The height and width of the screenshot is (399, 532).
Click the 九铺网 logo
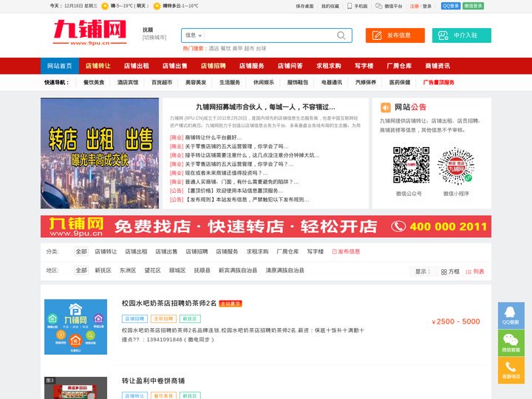click(90, 33)
